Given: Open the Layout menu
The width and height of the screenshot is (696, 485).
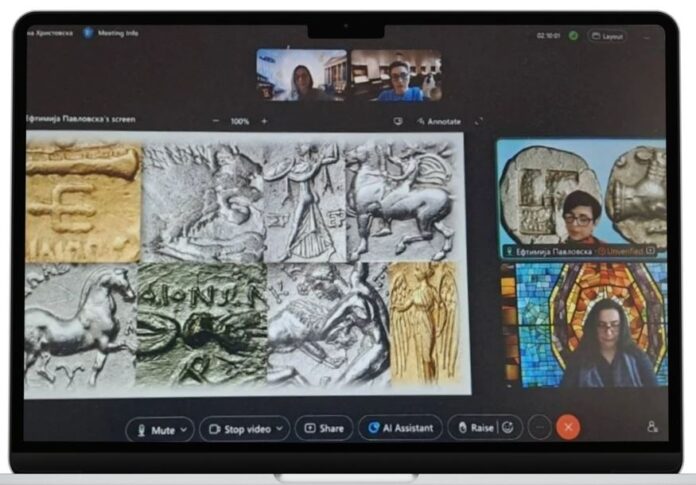Looking at the screenshot, I should [x=607, y=36].
